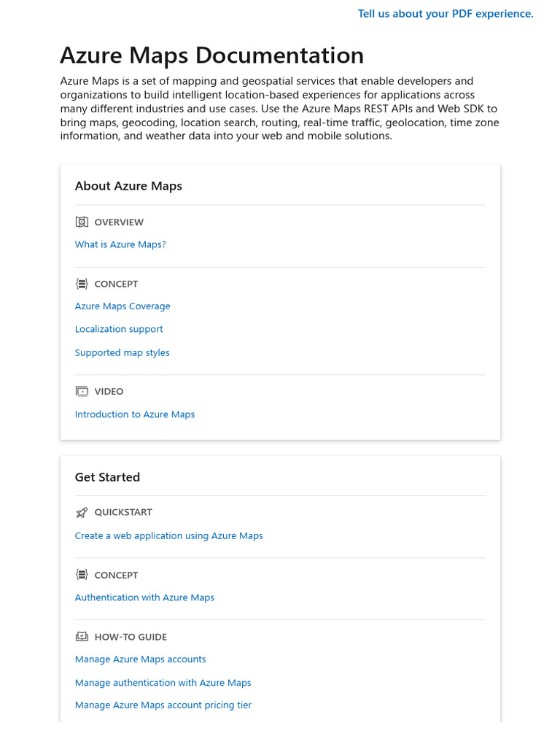Screen dimensions: 560x747
Task: Click the Video section icon
Action: point(82,392)
